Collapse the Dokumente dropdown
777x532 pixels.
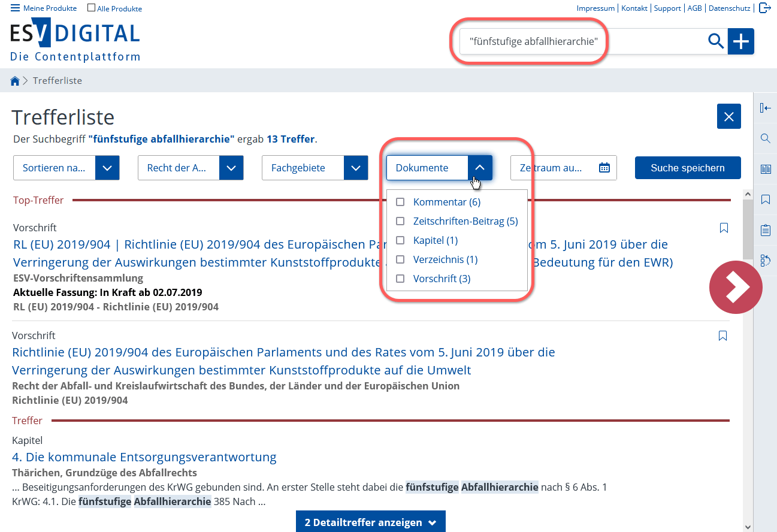(x=479, y=168)
